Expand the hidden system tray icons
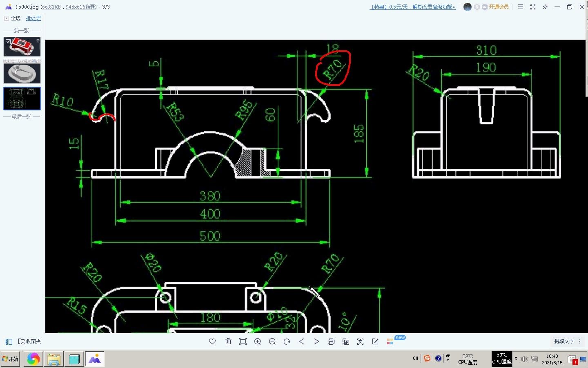This screenshot has width=588, height=368. [x=516, y=359]
